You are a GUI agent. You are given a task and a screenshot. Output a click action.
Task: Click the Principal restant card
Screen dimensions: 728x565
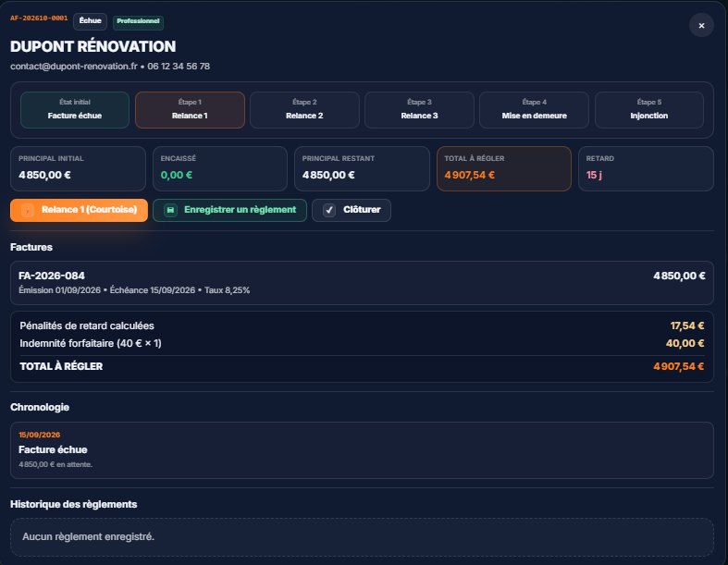point(362,169)
